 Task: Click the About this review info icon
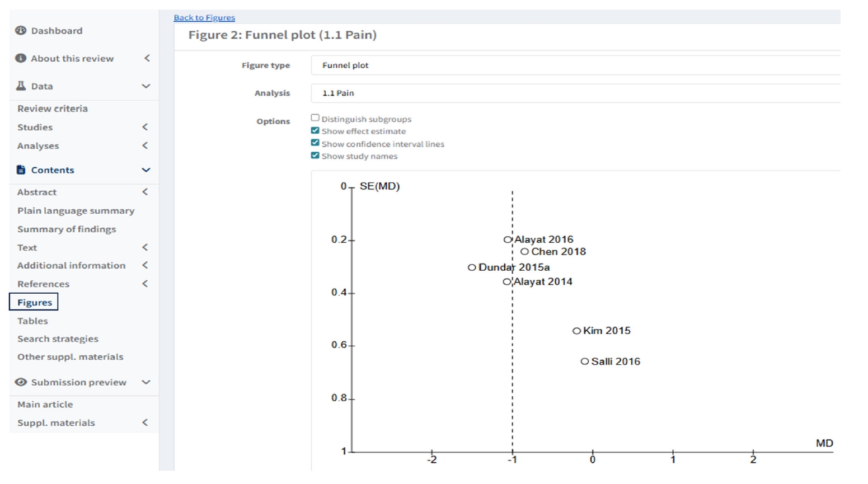coord(21,58)
